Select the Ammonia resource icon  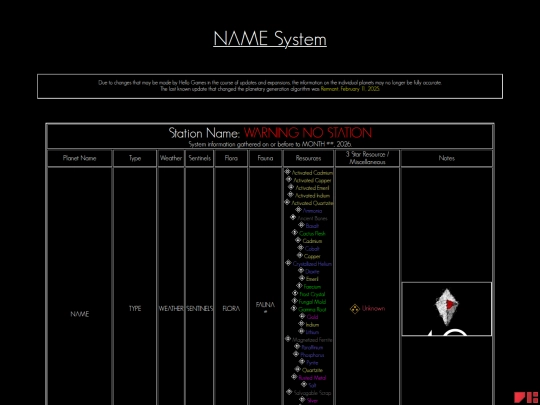pos(299,209)
